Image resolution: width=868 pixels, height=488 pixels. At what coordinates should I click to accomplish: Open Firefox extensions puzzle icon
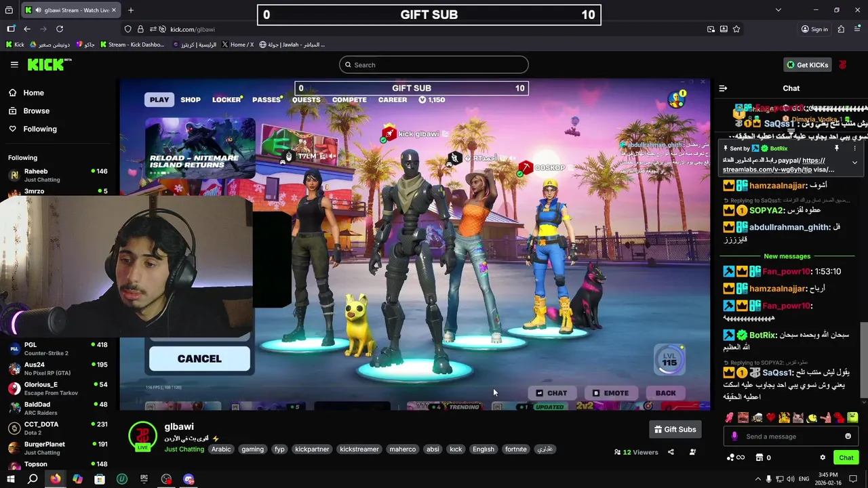[841, 29]
